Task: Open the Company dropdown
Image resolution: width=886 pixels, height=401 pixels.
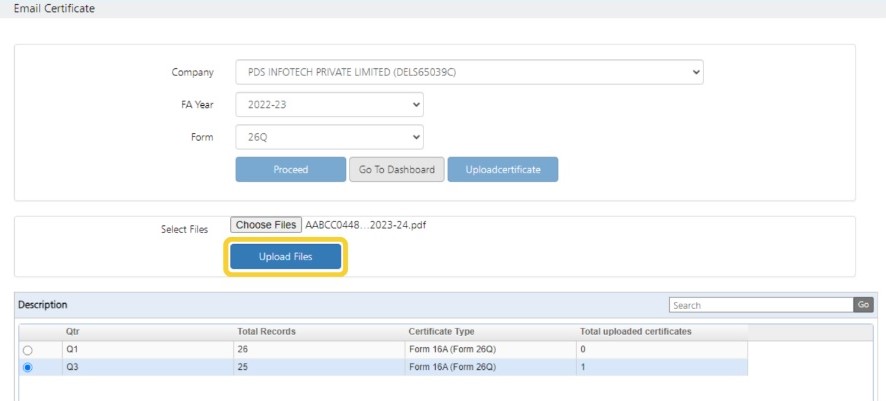Action: [469, 72]
